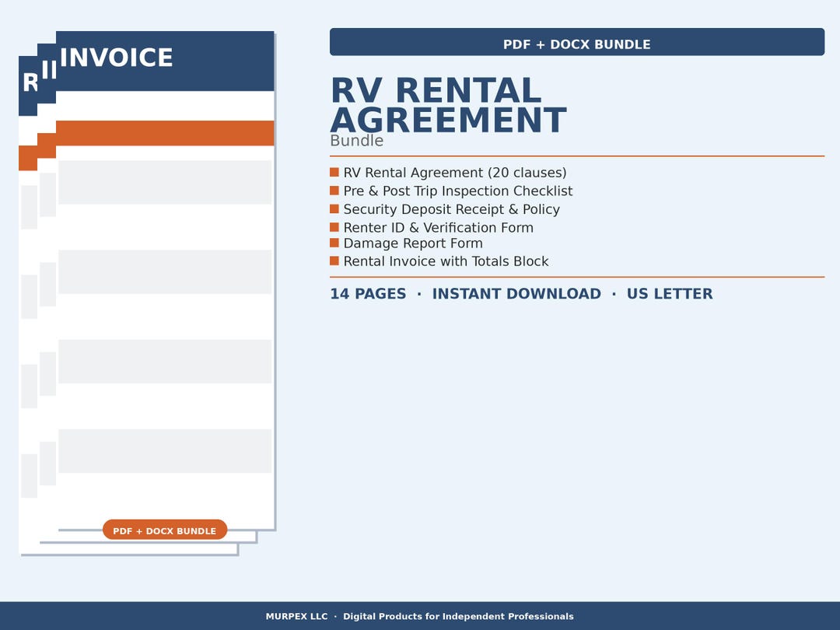Click the orange bullet beside Rental Invoice
Viewport: 840px width, 630px height.
(334, 261)
